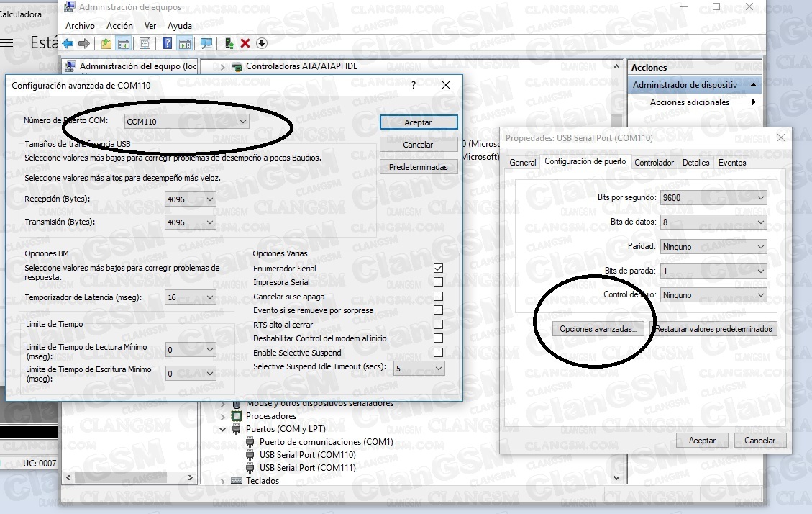Open the Calculadora hamburger menu

(6, 42)
